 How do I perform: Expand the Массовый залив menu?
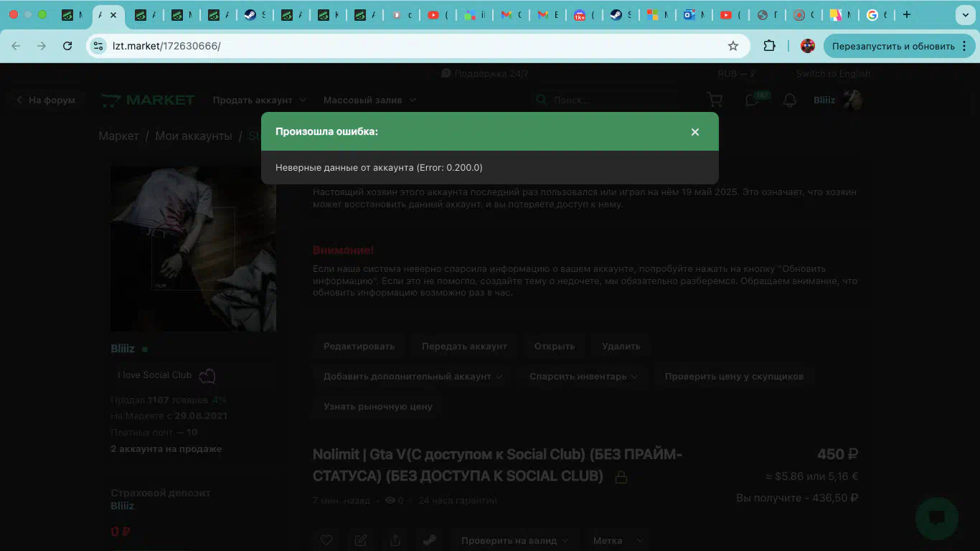(x=369, y=100)
